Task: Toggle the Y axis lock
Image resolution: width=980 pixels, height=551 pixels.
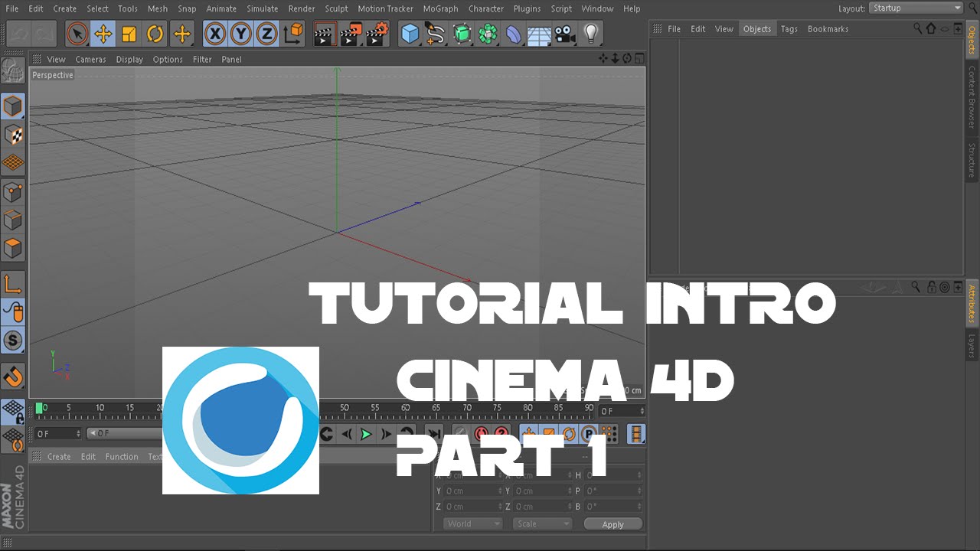Action: (x=241, y=34)
